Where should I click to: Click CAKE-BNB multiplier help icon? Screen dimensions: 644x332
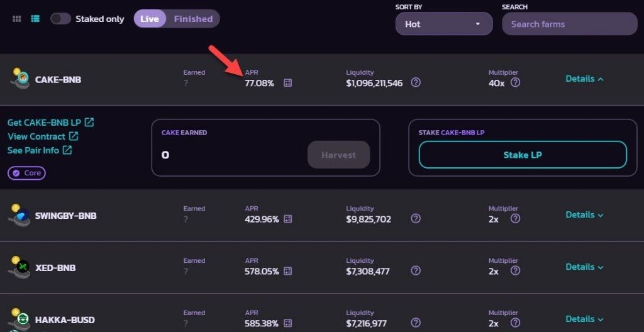point(515,82)
